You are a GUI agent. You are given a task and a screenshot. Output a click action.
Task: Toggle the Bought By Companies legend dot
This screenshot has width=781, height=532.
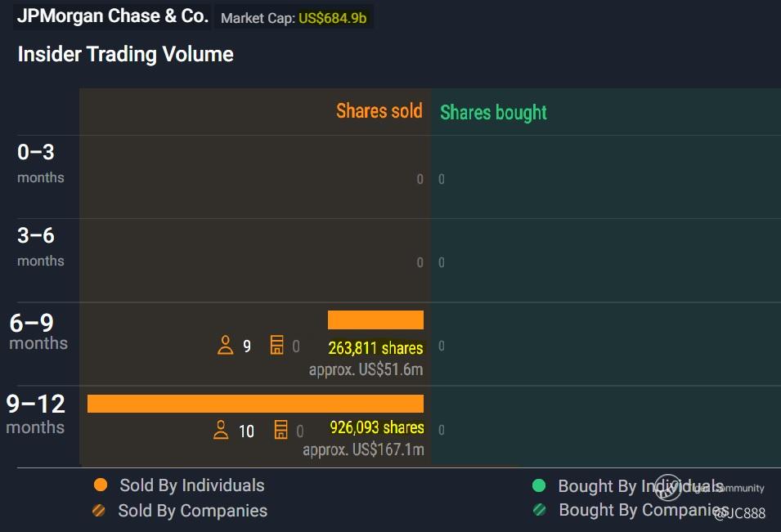tap(539, 510)
